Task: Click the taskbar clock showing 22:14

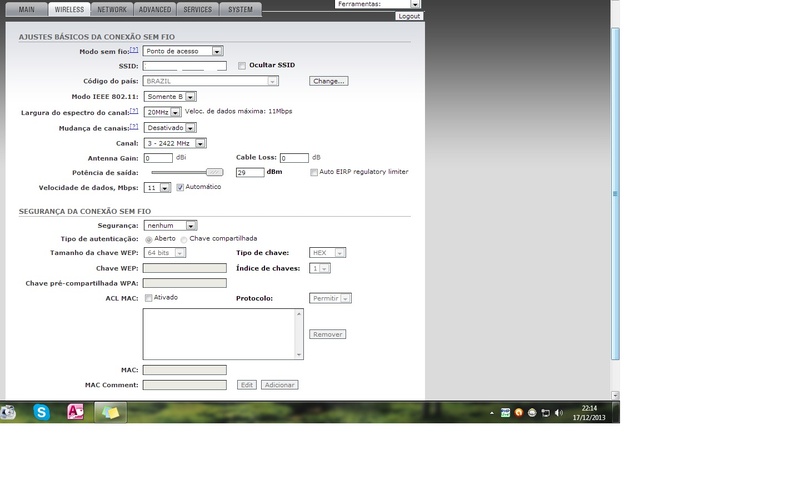Action: pos(589,413)
